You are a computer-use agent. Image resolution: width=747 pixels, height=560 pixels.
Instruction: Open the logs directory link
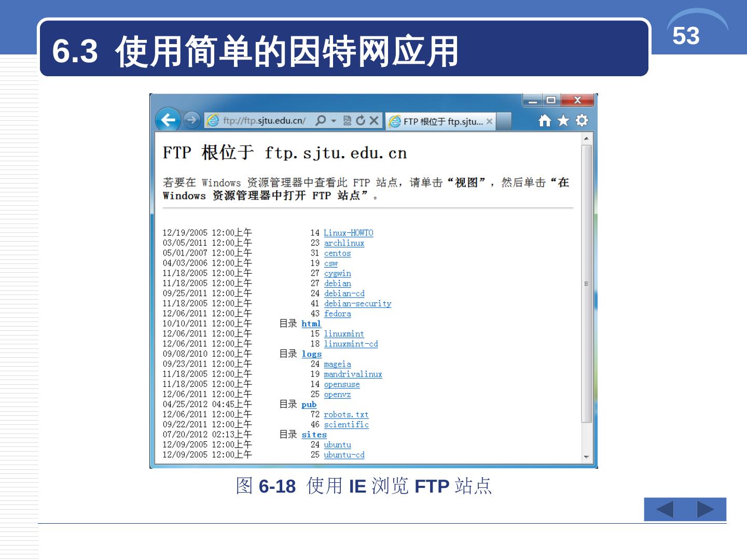311,354
